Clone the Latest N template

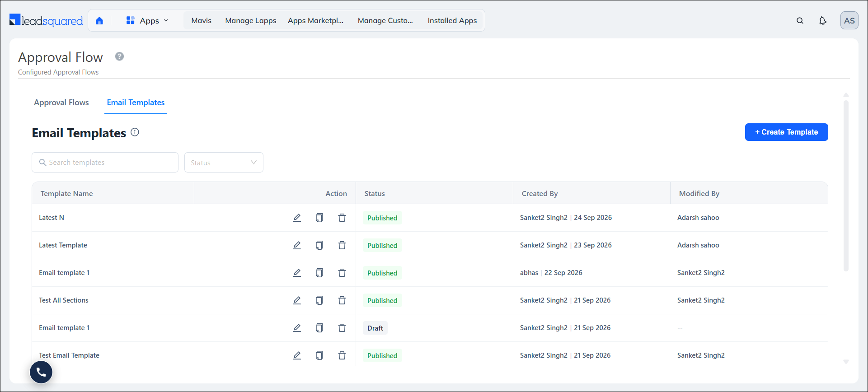(x=319, y=218)
